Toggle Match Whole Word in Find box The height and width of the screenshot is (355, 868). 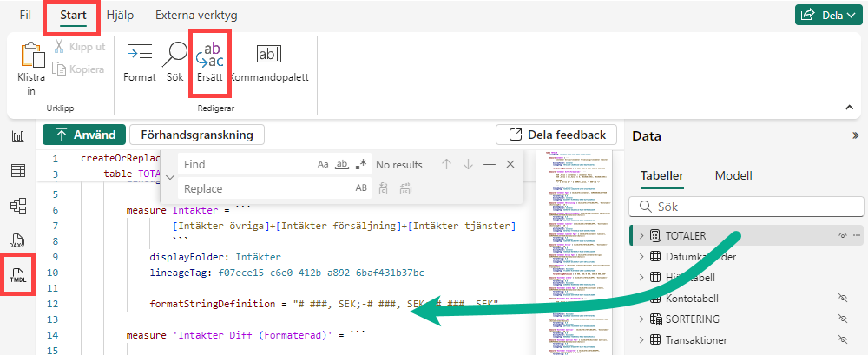[x=342, y=165]
